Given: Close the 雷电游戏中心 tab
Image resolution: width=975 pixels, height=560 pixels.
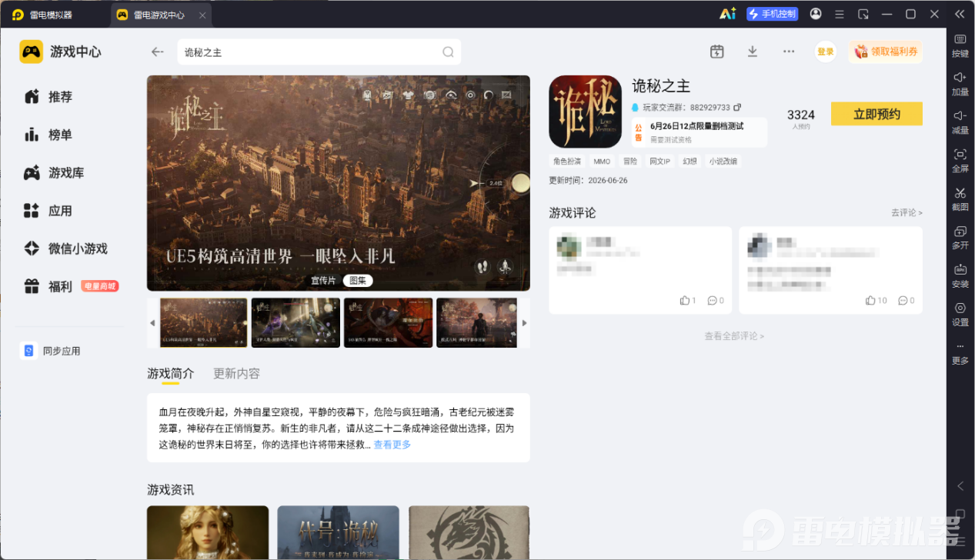Looking at the screenshot, I should pyautogui.click(x=202, y=15).
